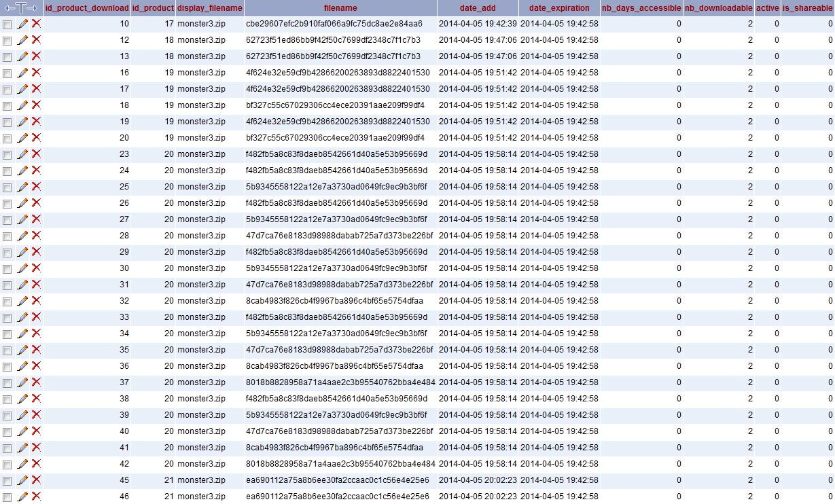
Task: Tick checkbox for row id 45
Action: tap(7, 481)
